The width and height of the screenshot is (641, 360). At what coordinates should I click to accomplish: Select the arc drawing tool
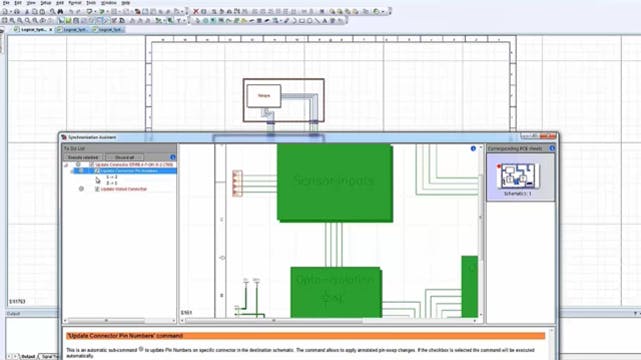click(294, 20)
